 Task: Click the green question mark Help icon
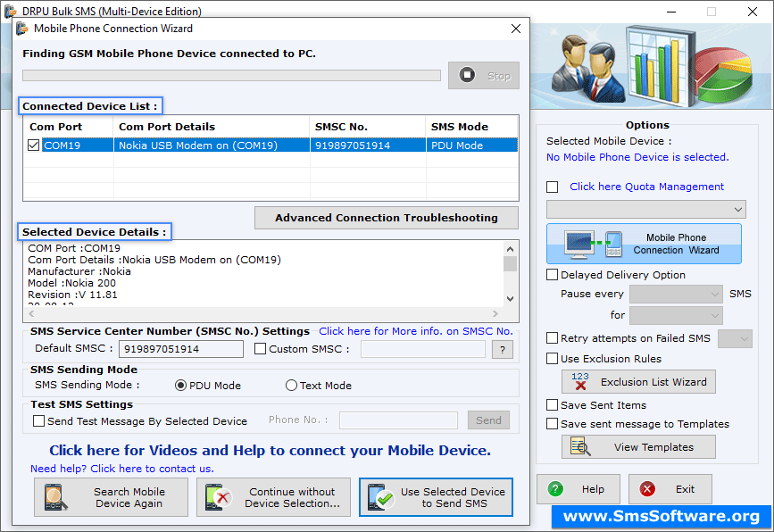[x=555, y=489]
